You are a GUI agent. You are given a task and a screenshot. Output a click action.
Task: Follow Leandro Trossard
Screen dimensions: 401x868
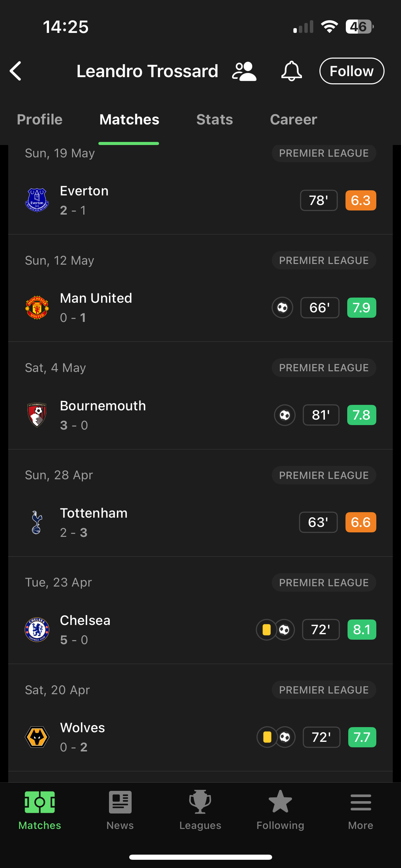point(352,71)
